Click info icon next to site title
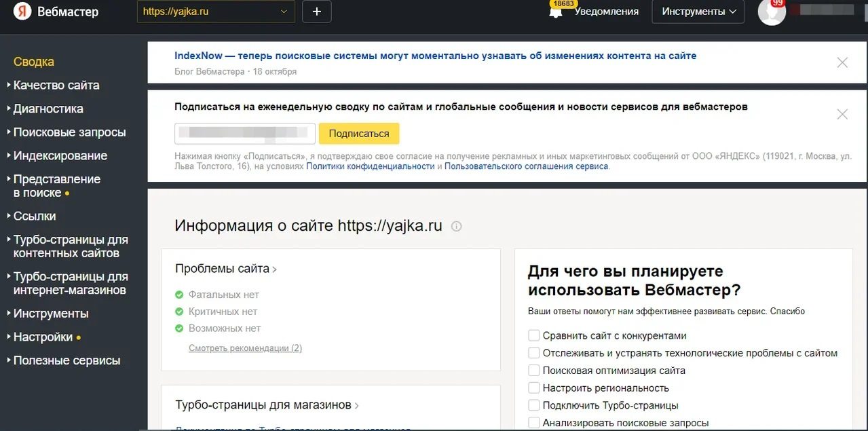868x431 pixels. point(457,226)
